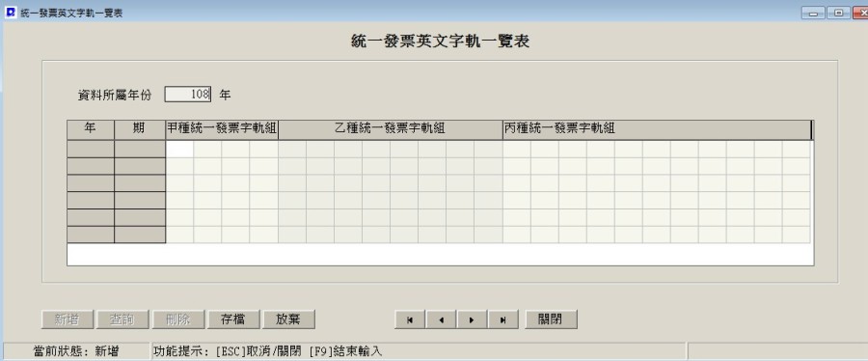Focus the 資料所屬年份 year field
Image resolution: width=868 pixels, height=361 pixels.
188,95
